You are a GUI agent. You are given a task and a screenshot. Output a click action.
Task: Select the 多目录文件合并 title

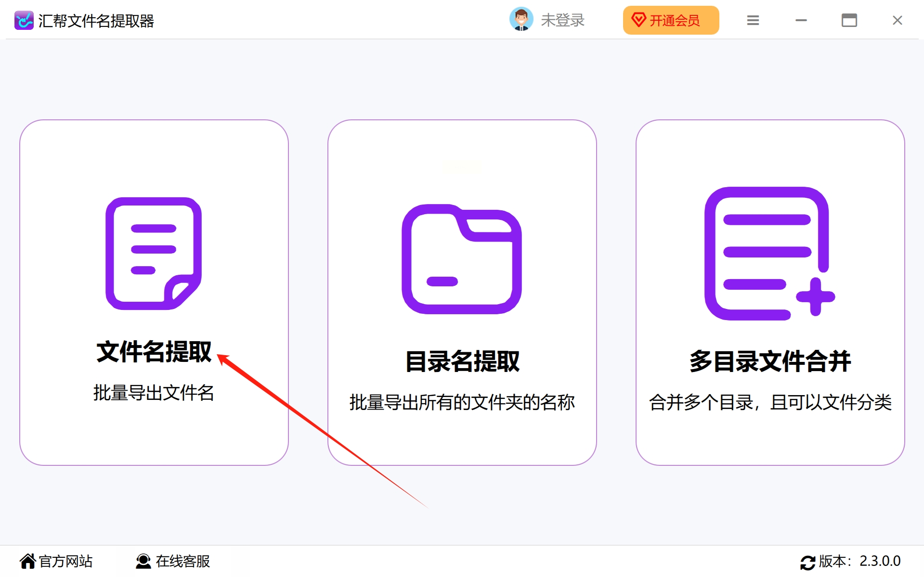pos(770,361)
